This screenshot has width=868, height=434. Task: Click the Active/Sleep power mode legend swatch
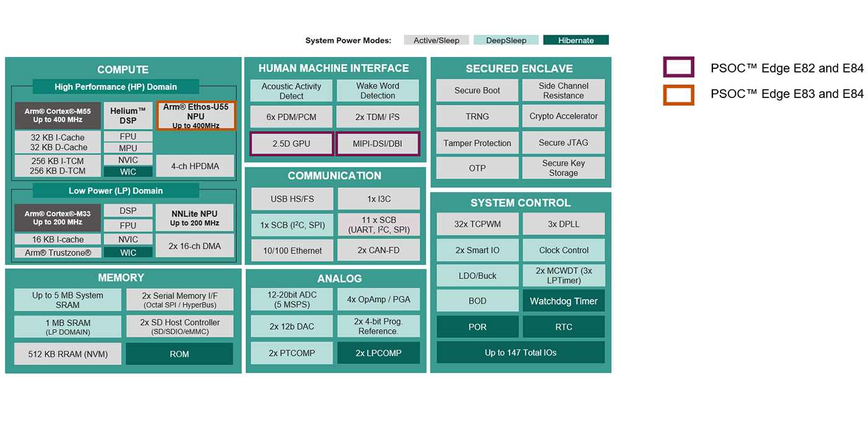(436, 40)
